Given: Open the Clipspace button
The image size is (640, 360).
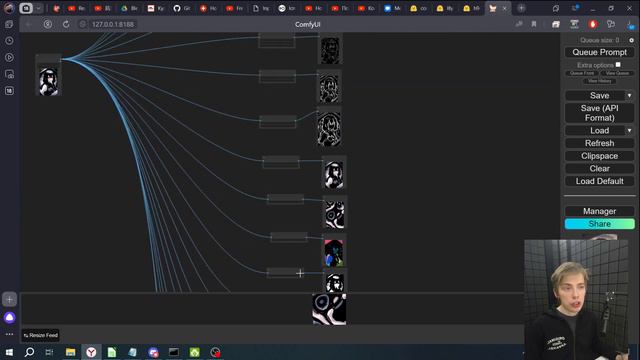Looking at the screenshot, I should click(x=599, y=156).
